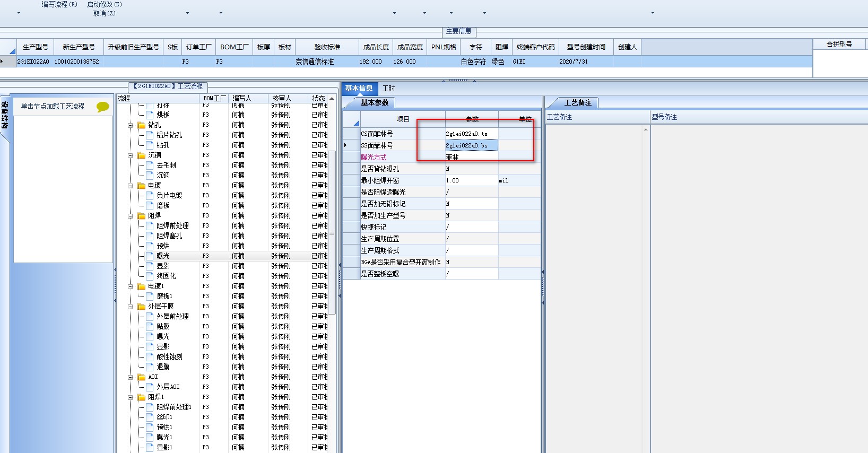The width and height of the screenshot is (868, 453).
Task: Open the 编写流程(R) menu
Action: pyautogui.click(x=59, y=4)
